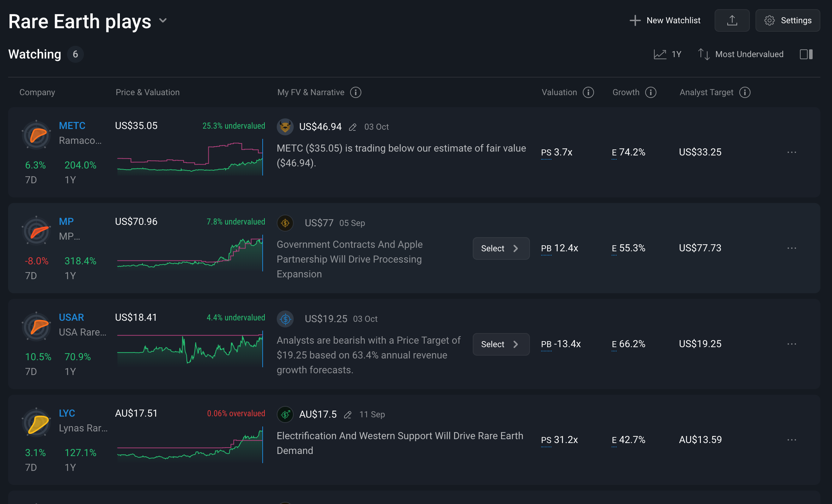Screen dimensions: 832x504
Task: Toggle the side panel layout view
Action: pyautogui.click(x=806, y=54)
